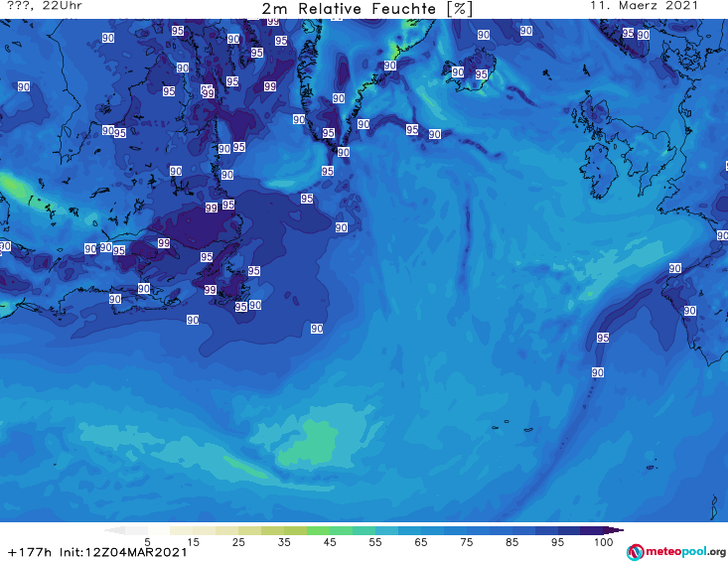
Task: Click the '90' contour label over western Iceland
Action: point(458,71)
